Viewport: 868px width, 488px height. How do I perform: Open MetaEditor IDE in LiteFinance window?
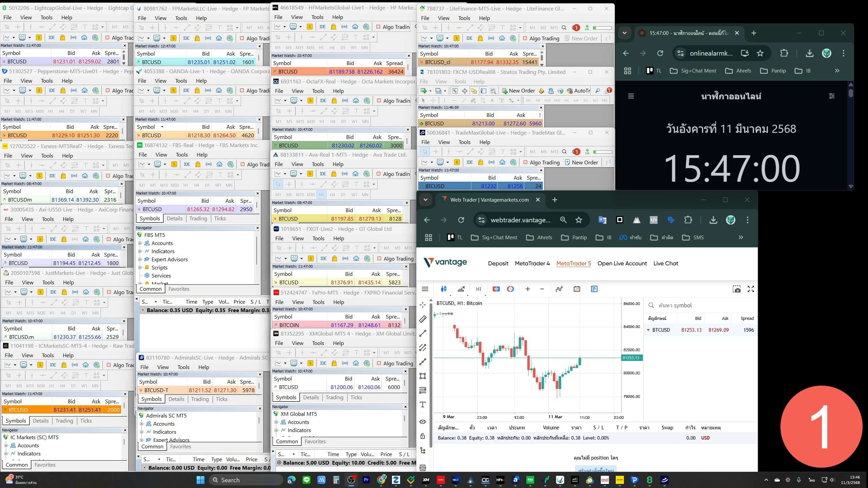(x=469, y=38)
